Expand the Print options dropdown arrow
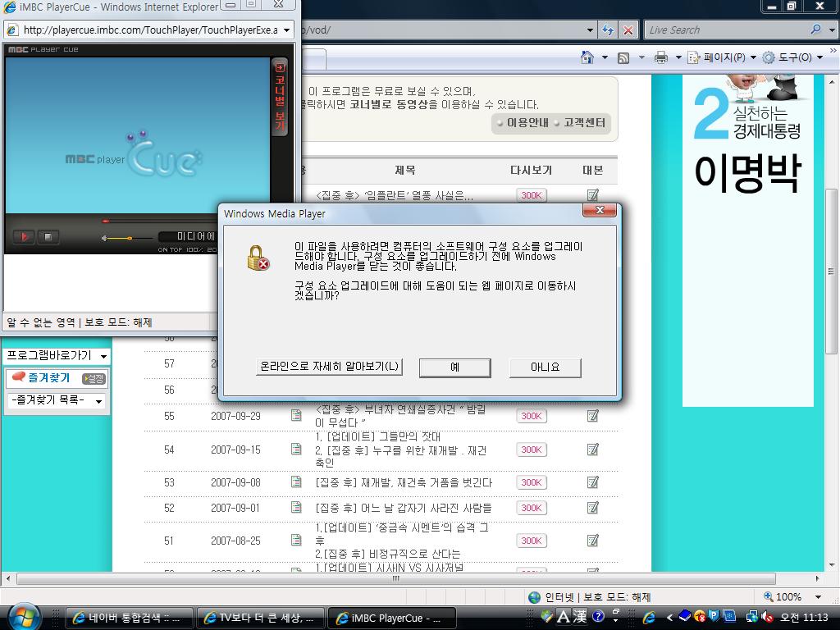840x630 pixels. tap(678, 57)
